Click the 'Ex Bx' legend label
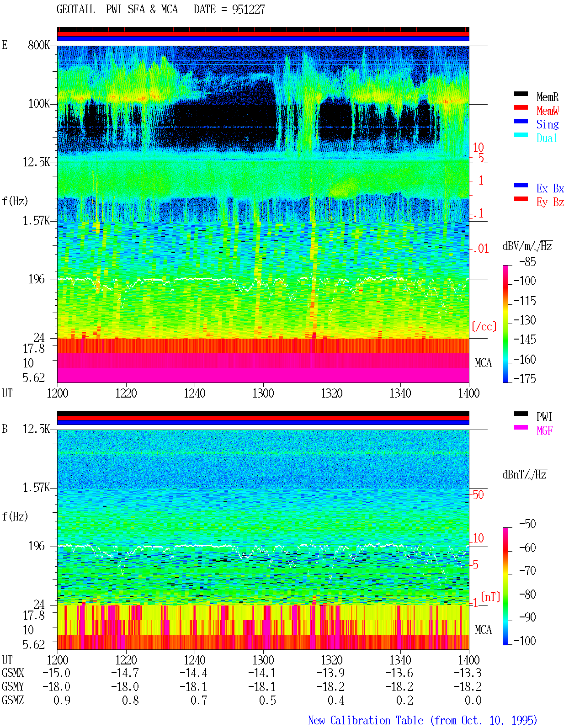 (x=550, y=188)
